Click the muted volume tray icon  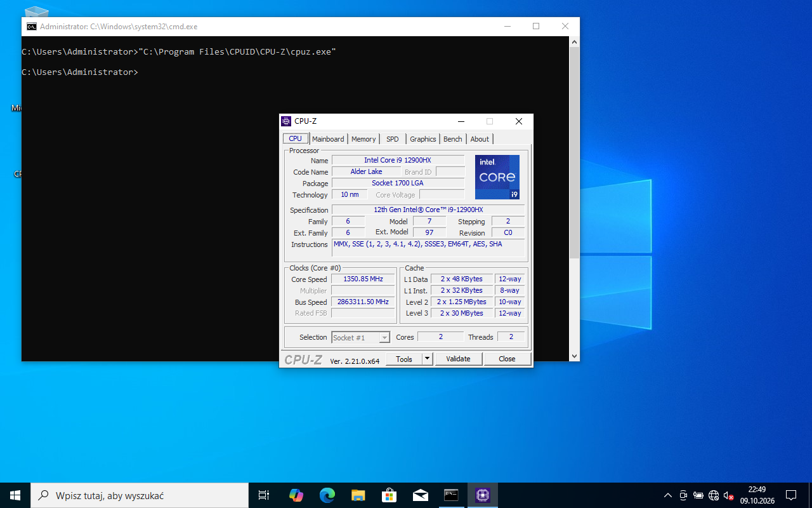coord(728,495)
